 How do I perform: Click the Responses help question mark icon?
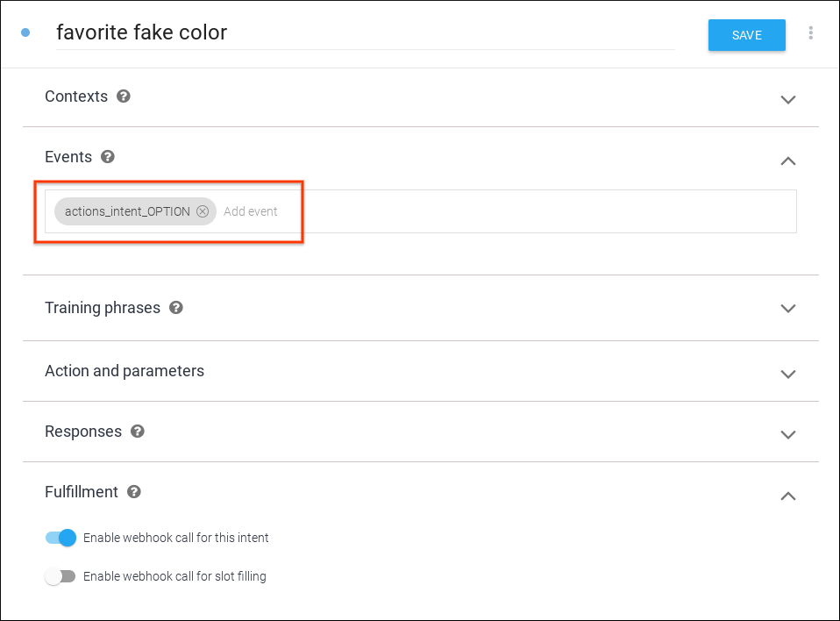(138, 432)
